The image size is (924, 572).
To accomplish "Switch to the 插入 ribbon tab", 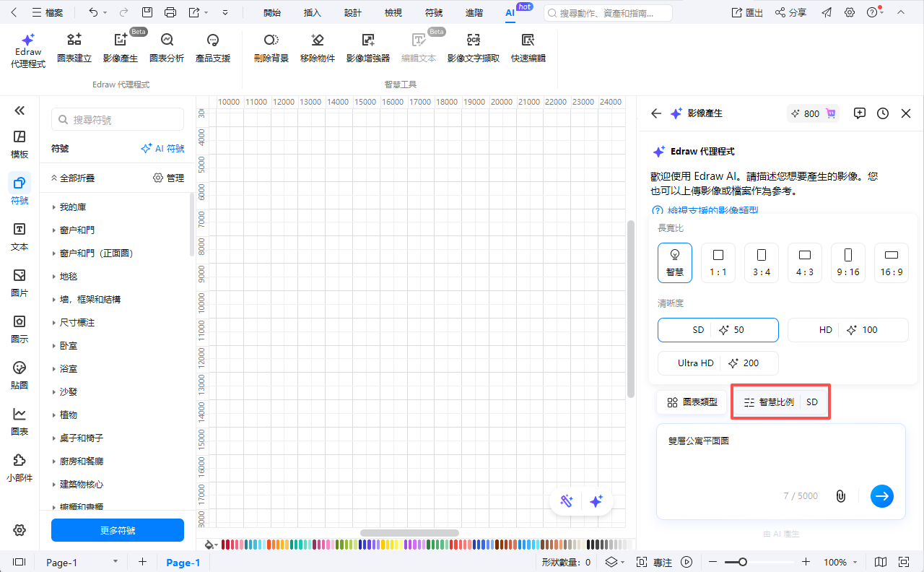I will (x=313, y=13).
